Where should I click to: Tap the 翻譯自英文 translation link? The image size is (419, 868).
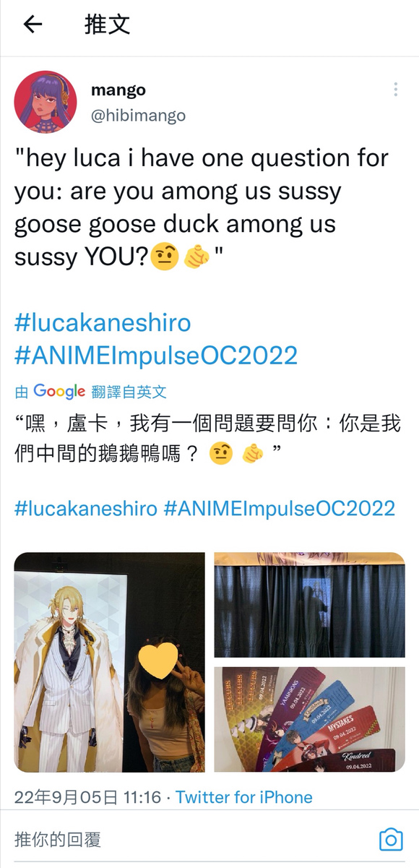(129, 392)
